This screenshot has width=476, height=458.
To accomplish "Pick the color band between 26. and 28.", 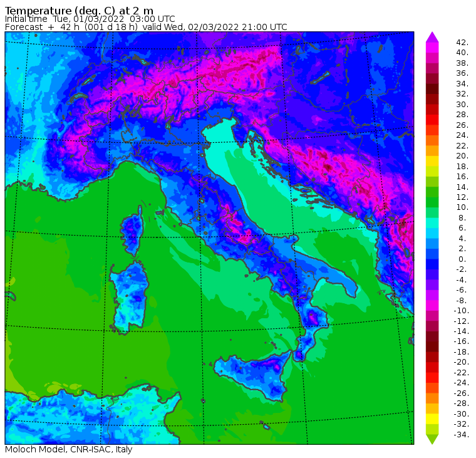I will click(x=432, y=120).
